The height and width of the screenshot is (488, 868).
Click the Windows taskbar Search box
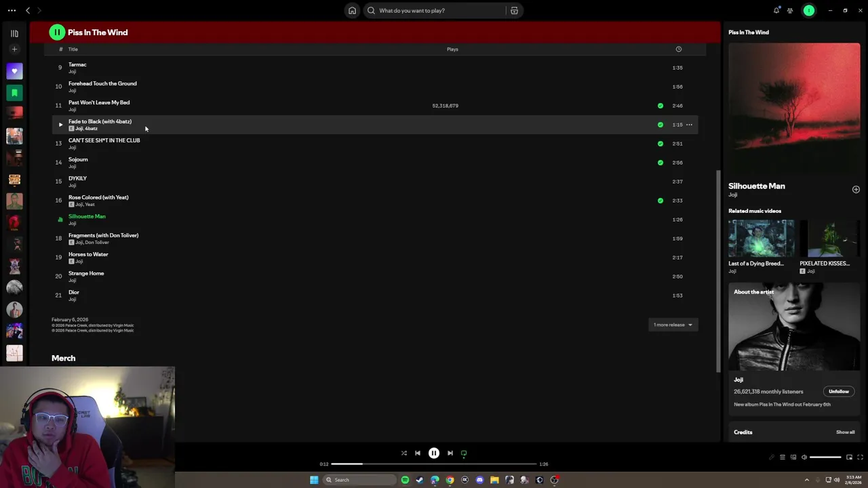(x=359, y=480)
